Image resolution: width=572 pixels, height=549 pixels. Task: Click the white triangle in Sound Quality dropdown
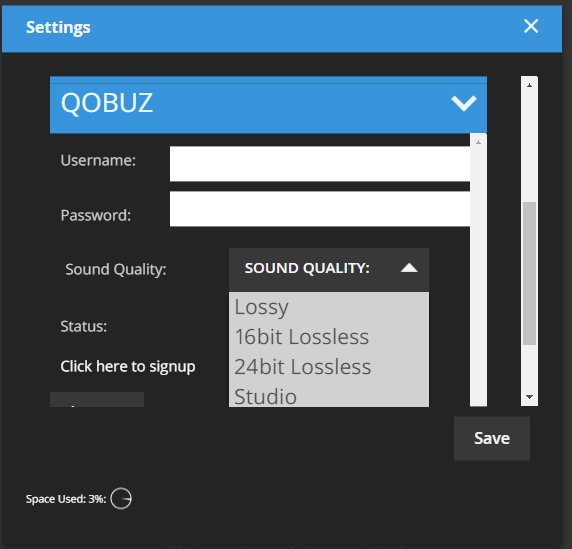tap(409, 268)
